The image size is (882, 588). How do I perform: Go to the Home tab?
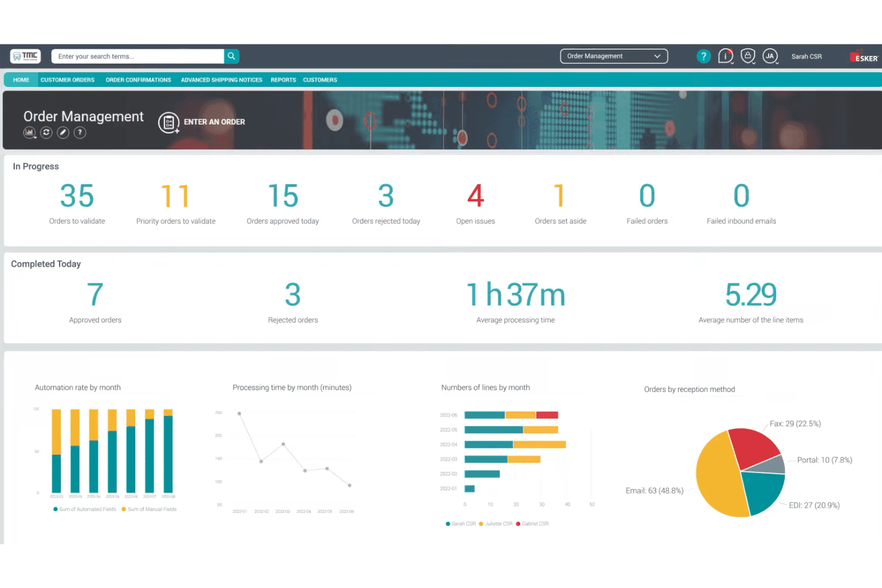coord(21,80)
